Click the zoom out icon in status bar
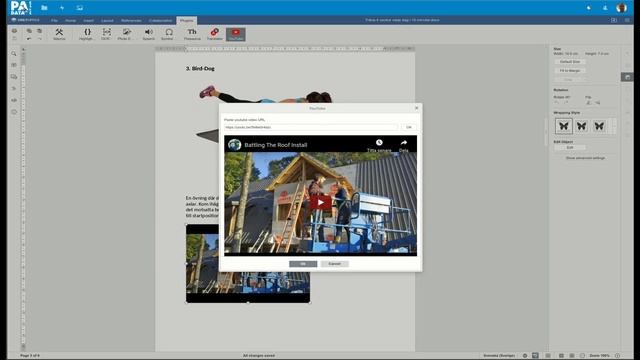The width and height of the screenshot is (640, 360). pos(582,356)
